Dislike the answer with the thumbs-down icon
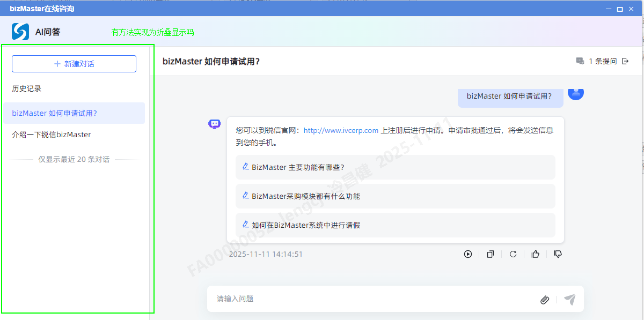This screenshot has height=320, width=644. point(558,254)
